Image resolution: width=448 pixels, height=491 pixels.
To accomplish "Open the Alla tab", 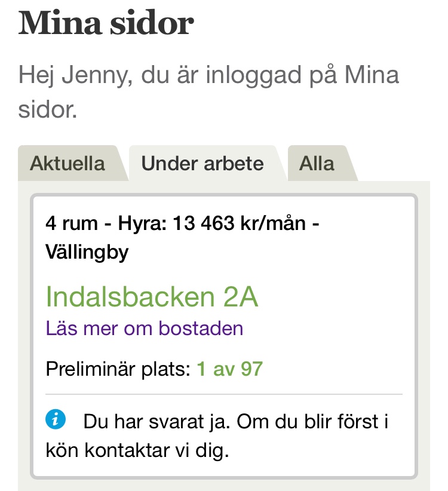I will 317,164.
